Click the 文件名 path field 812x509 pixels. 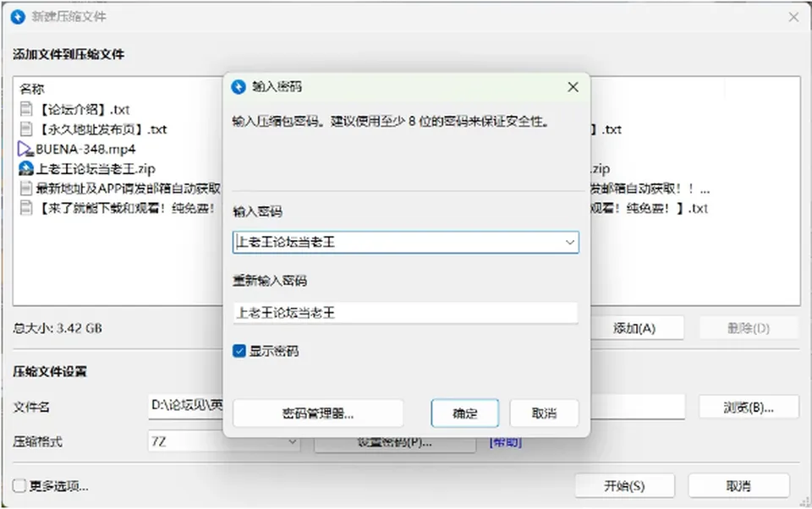(416, 407)
